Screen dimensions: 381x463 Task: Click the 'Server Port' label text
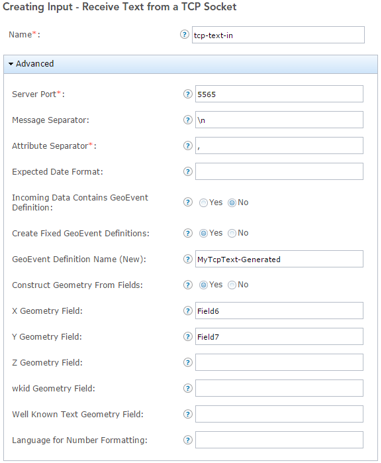34,94
